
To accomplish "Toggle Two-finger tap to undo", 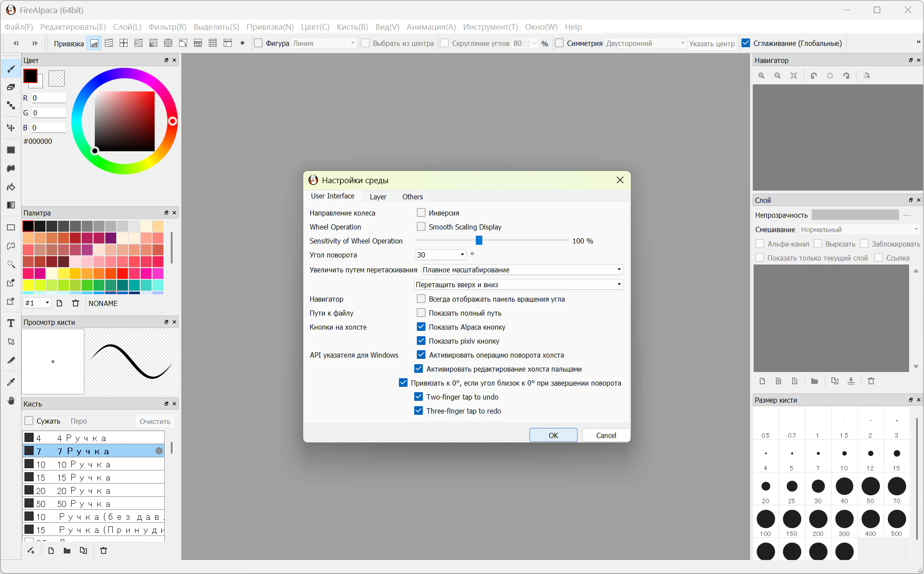I will (x=419, y=397).
